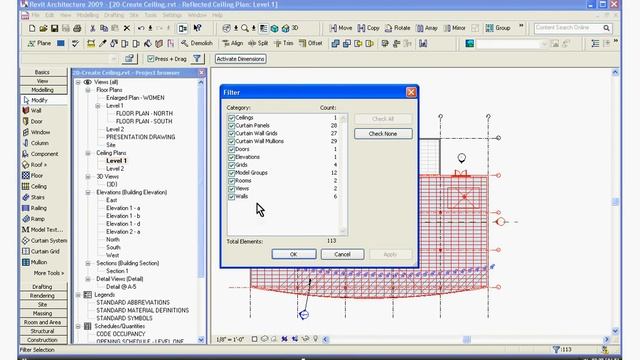Click in the Content Search Online field
The image size is (640, 360).
coord(568,28)
